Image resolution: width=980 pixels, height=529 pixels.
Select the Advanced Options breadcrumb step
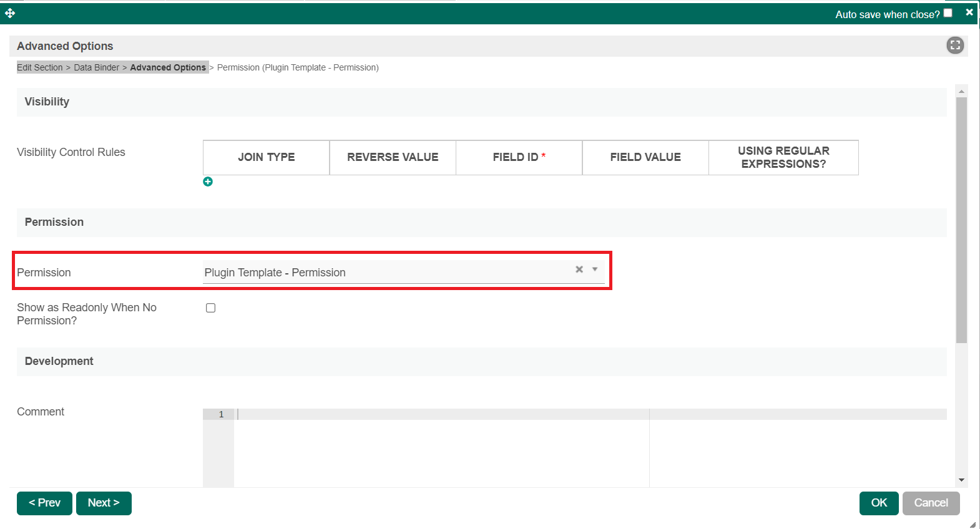[x=168, y=67]
